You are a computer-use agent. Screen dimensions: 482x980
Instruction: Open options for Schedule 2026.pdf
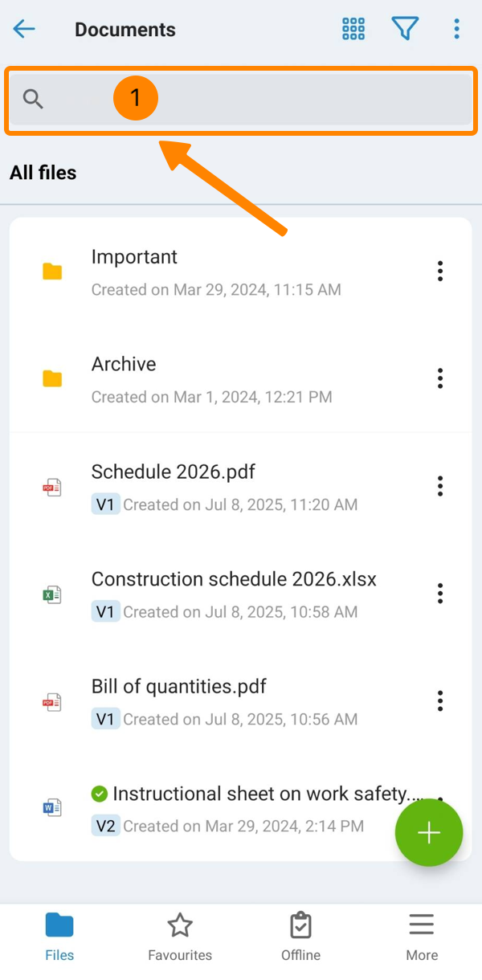click(x=439, y=486)
